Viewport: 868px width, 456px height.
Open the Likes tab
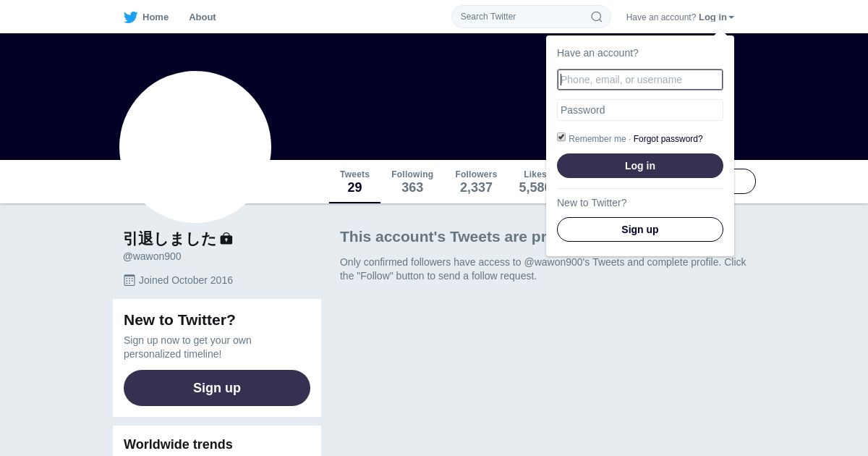click(534, 182)
